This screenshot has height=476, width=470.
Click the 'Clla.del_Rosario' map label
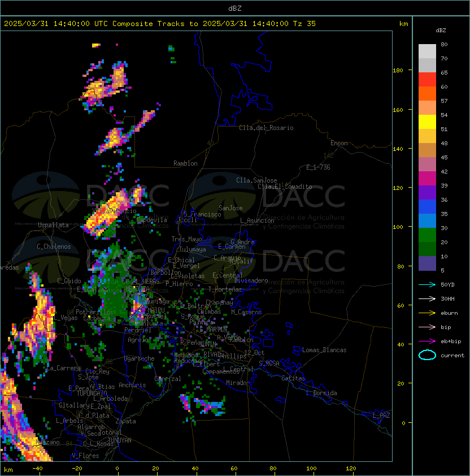[266, 128]
